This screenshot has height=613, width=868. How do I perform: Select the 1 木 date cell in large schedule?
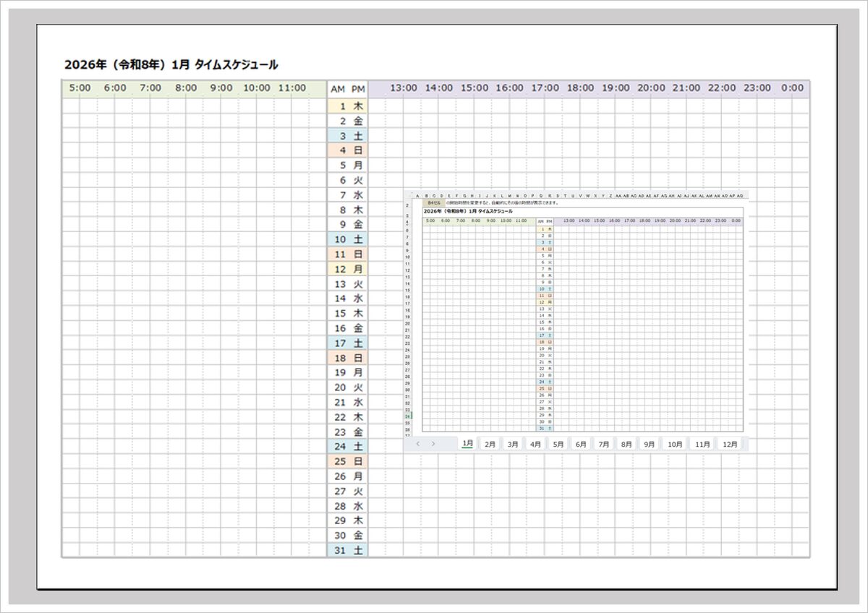click(x=347, y=106)
